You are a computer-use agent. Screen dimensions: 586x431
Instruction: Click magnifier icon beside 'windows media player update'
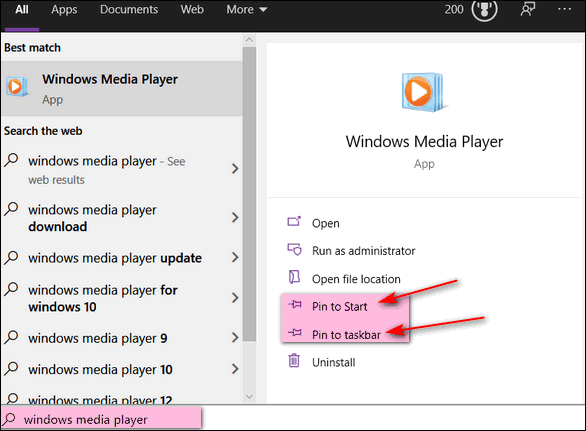pos(11,258)
